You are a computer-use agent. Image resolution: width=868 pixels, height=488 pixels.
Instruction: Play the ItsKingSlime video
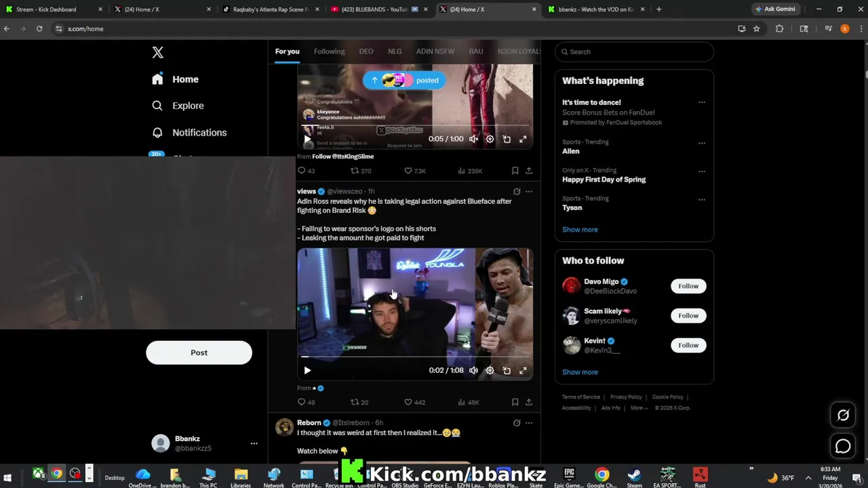tap(307, 139)
